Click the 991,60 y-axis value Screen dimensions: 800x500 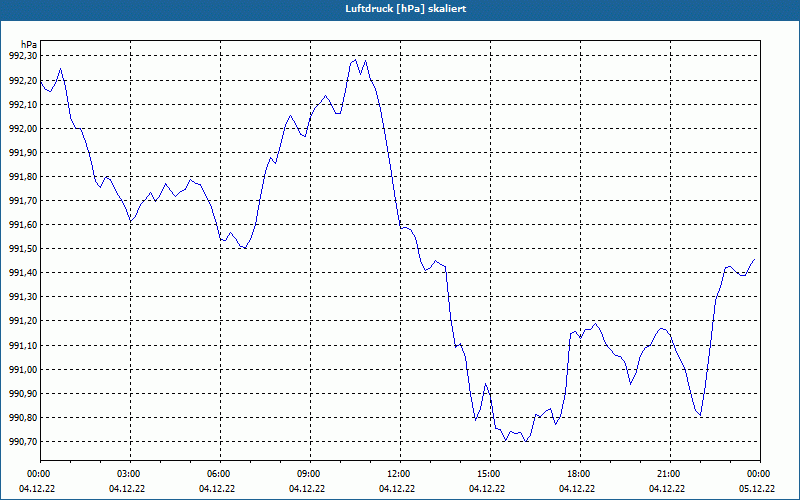23,224
